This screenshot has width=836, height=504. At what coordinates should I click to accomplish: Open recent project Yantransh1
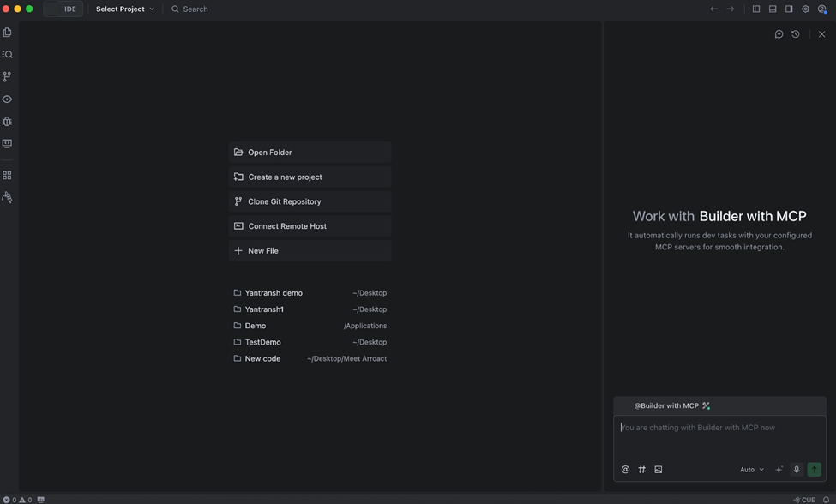[x=310, y=309]
